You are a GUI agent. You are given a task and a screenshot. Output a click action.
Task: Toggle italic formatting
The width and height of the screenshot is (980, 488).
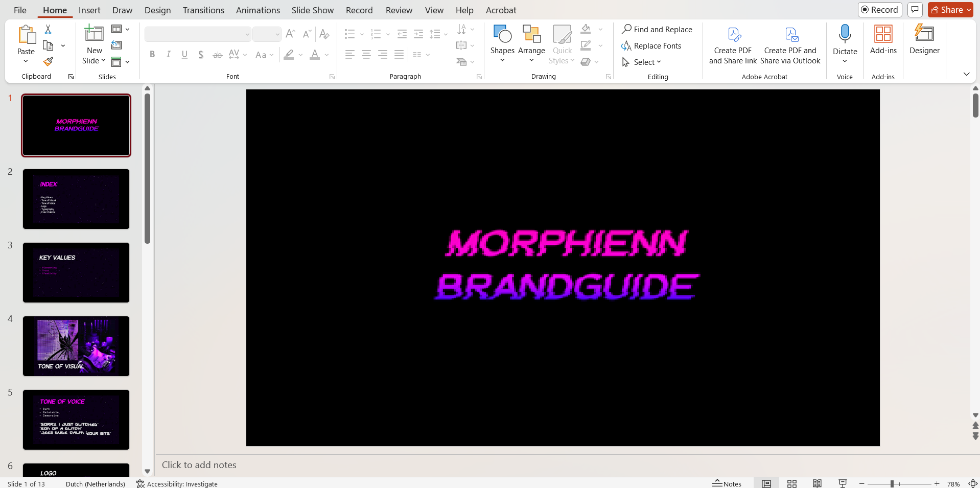pos(168,54)
